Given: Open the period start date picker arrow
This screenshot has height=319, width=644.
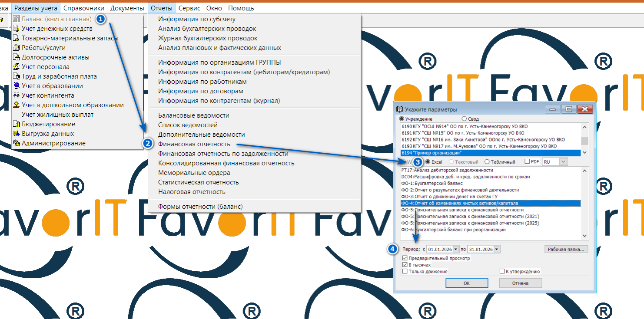Looking at the screenshot, I should [455, 250].
